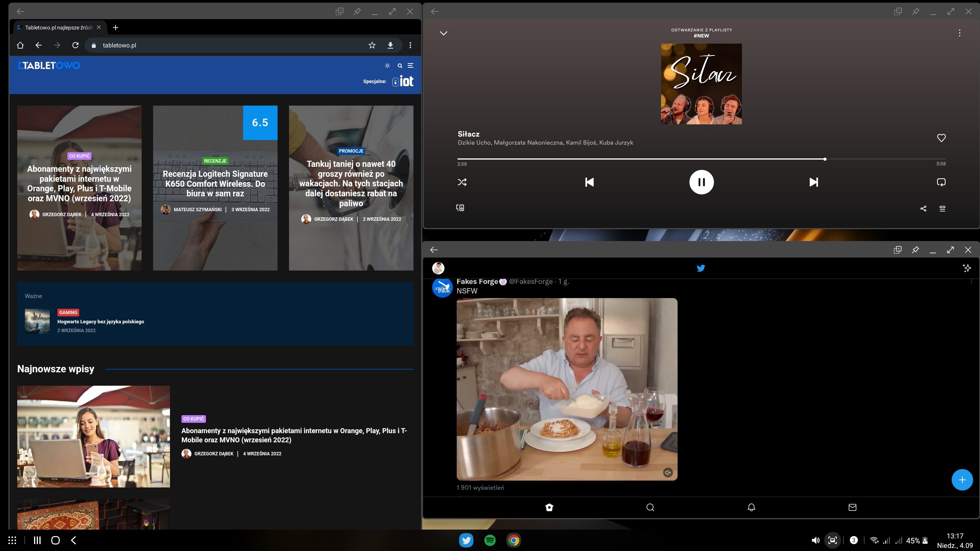The width and height of the screenshot is (980, 551).
Task: Click the Twitter bird logo
Action: point(701,268)
